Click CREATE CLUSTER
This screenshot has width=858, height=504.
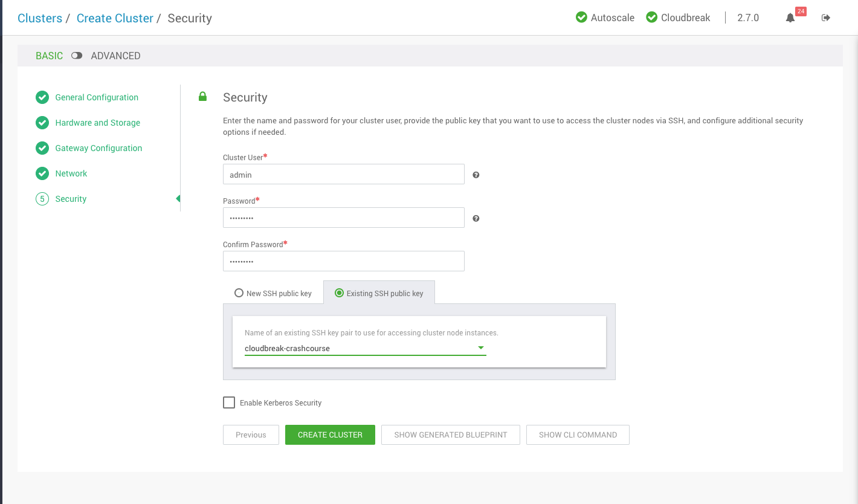(x=330, y=435)
